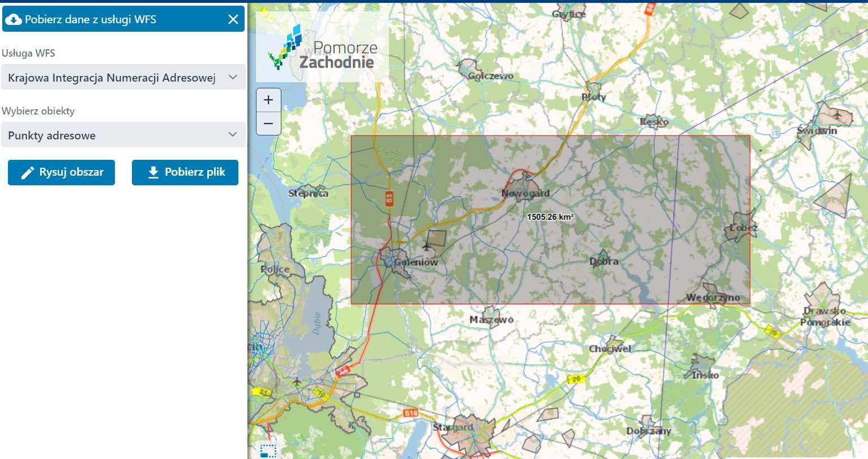
Task: Select the Punkty adresowe combo box
Action: tap(113, 135)
